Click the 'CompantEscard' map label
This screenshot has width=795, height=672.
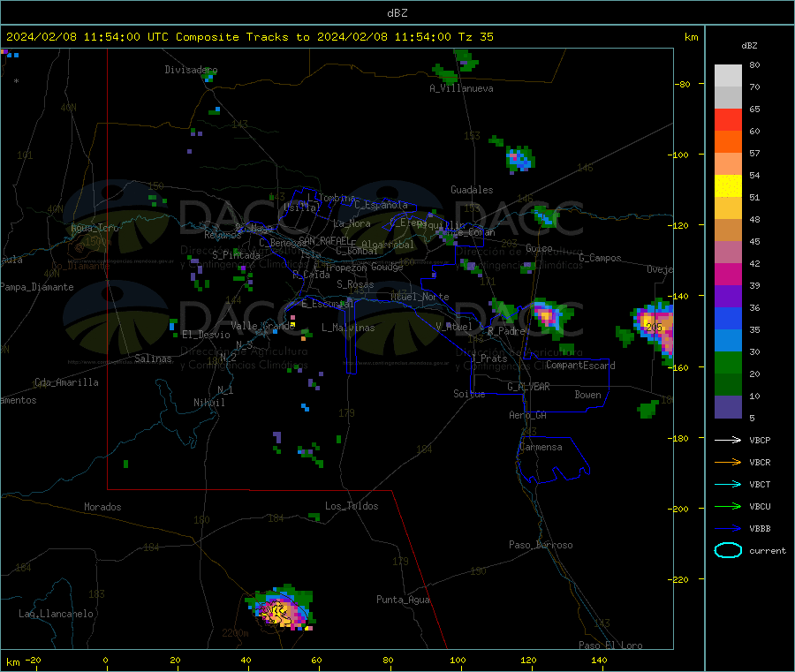pos(580,366)
